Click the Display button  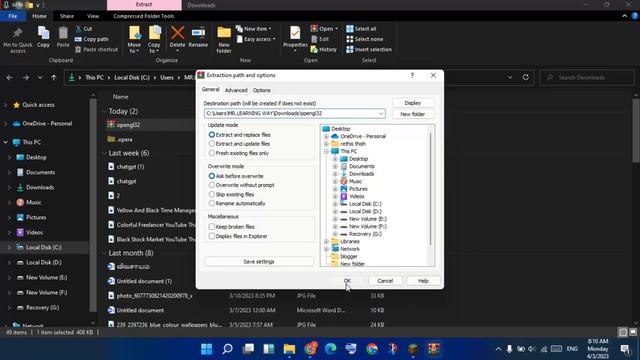(x=413, y=103)
